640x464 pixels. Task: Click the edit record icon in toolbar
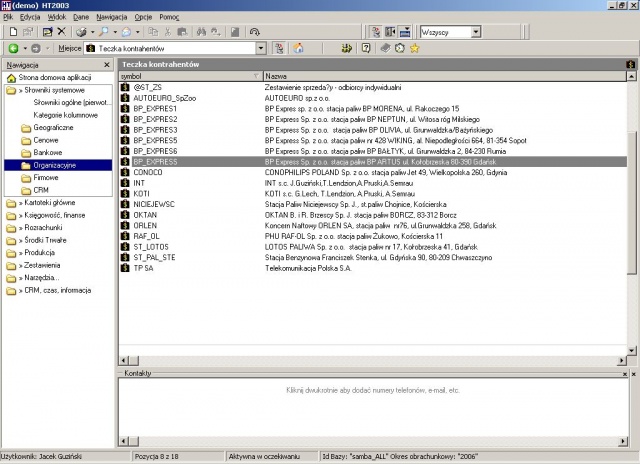tap(47, 32)
